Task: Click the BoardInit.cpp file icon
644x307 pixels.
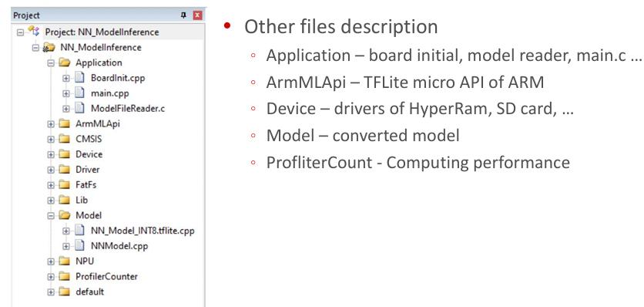Action: click(79, 78)
